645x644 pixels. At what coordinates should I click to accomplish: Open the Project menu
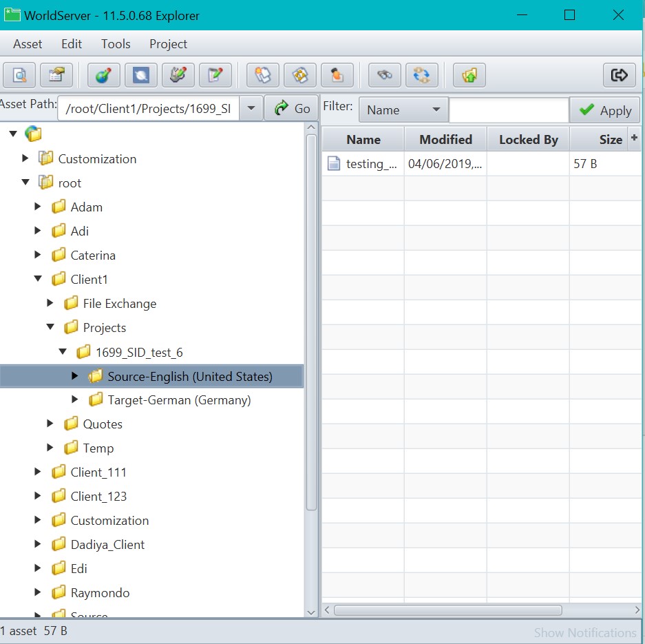(168, 43)
